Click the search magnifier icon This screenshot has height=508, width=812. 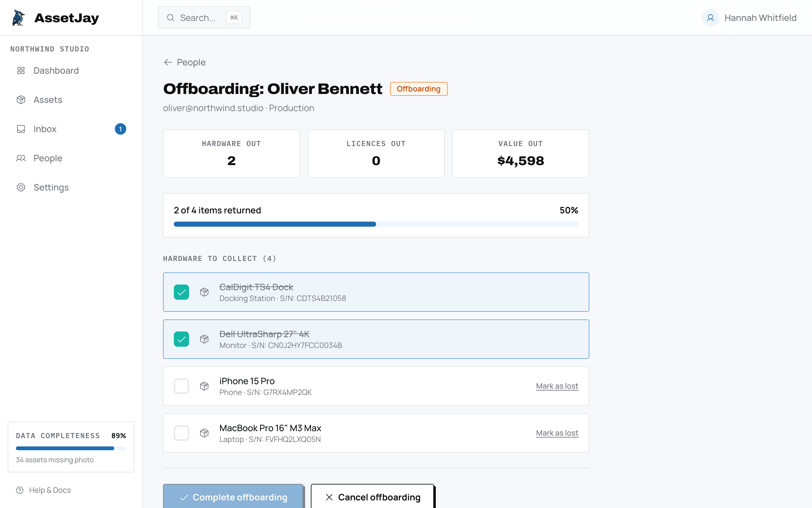170,18
